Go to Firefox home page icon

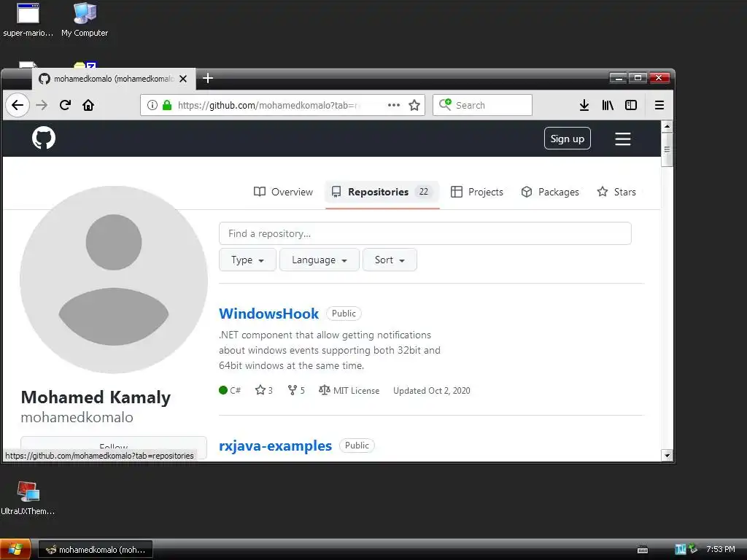click(x=88, y=105)
